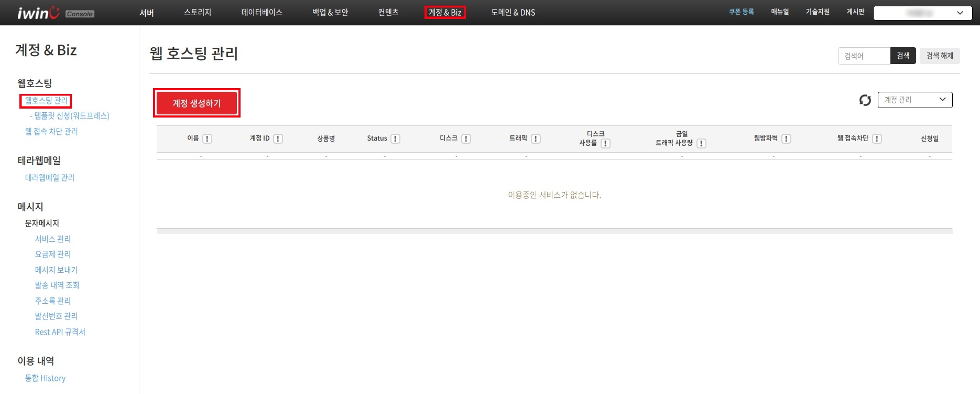
Task: Open 통합 History sidebar link
Action: tap(45, 378)
